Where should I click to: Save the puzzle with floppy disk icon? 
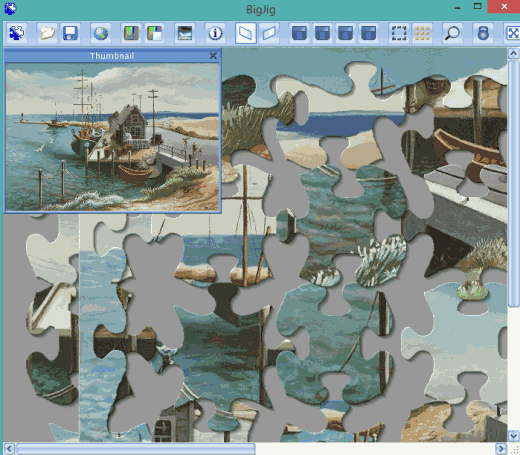(x=70, y=33)
